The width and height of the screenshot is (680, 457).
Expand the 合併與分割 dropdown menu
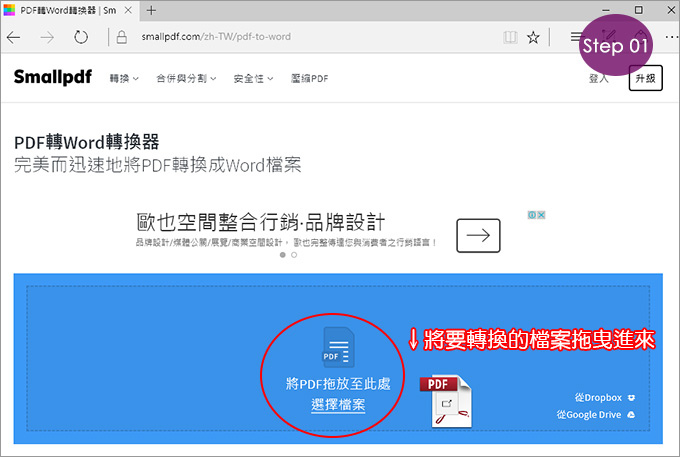click(186, 78)
